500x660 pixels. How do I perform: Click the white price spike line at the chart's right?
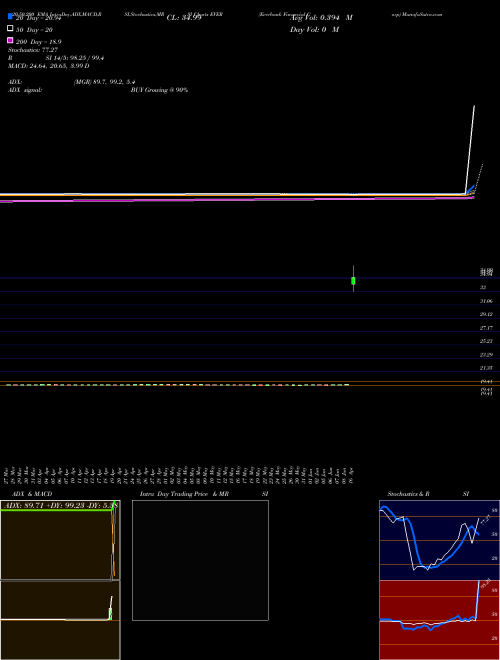[x=471, y=149]
